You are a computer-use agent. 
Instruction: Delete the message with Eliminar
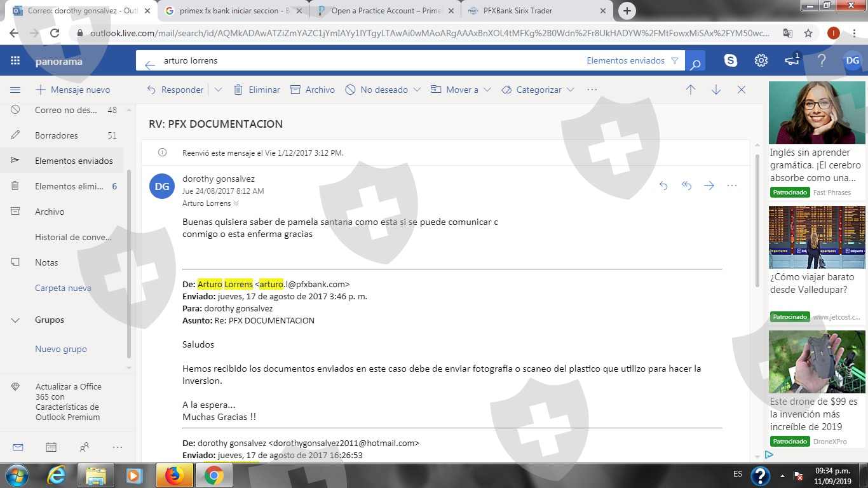(257, 90)
